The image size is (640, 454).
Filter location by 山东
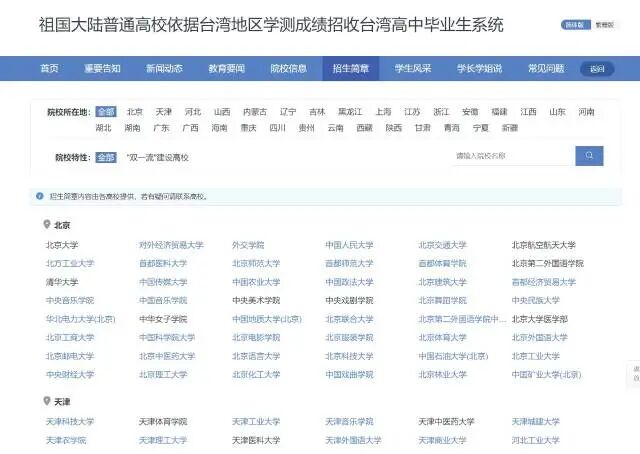[x=557, y=111]
